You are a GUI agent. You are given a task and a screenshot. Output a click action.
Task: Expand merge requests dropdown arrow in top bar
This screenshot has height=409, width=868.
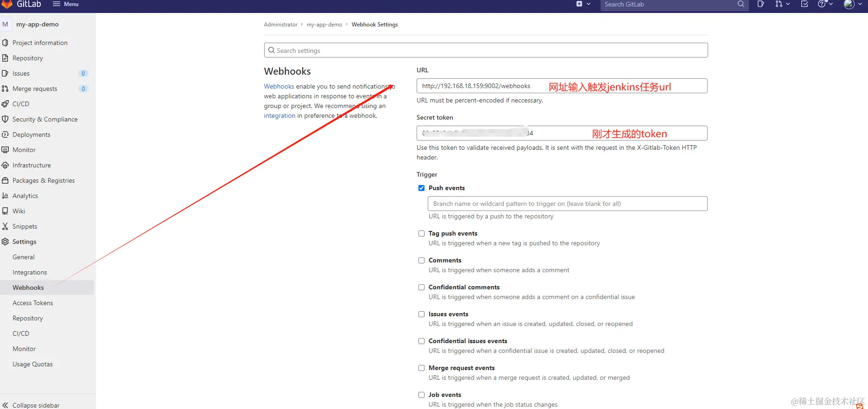(788, 4)
